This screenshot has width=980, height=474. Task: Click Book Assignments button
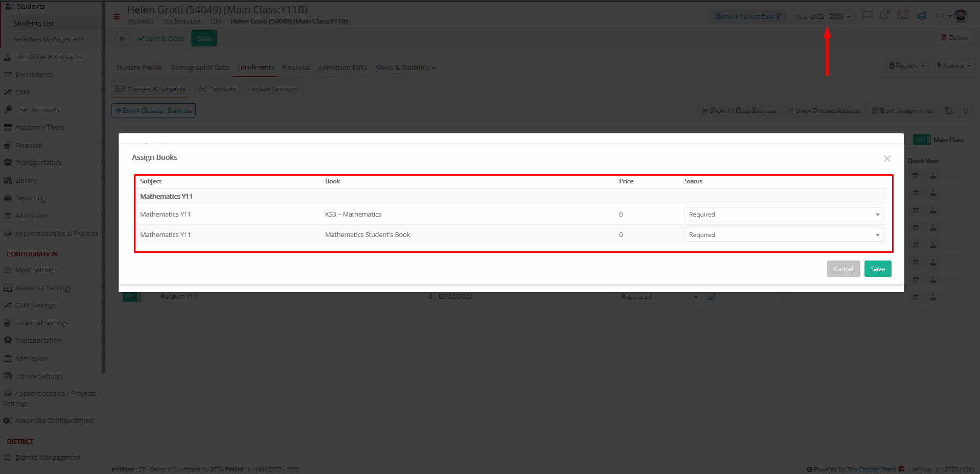902,111
